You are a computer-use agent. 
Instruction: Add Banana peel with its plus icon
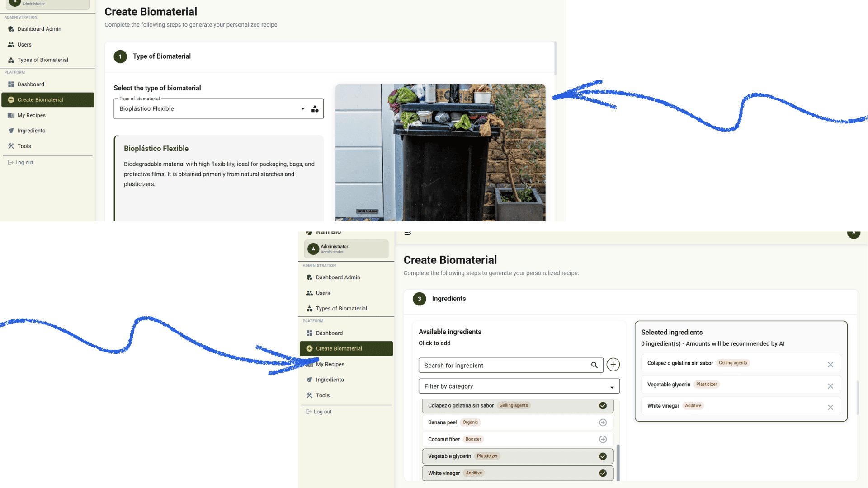pos(603,422)
